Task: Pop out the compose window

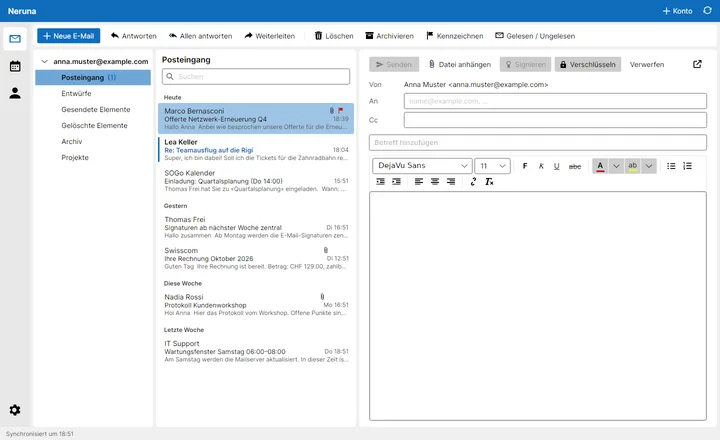Action: click(697, 64)
